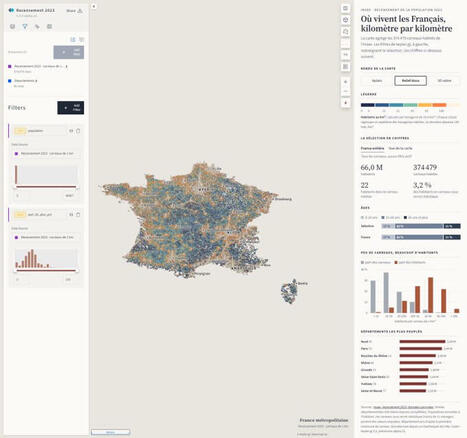Click the 66,0 M habitants figure
Screen dimensions: 467x438
(372, 167)
